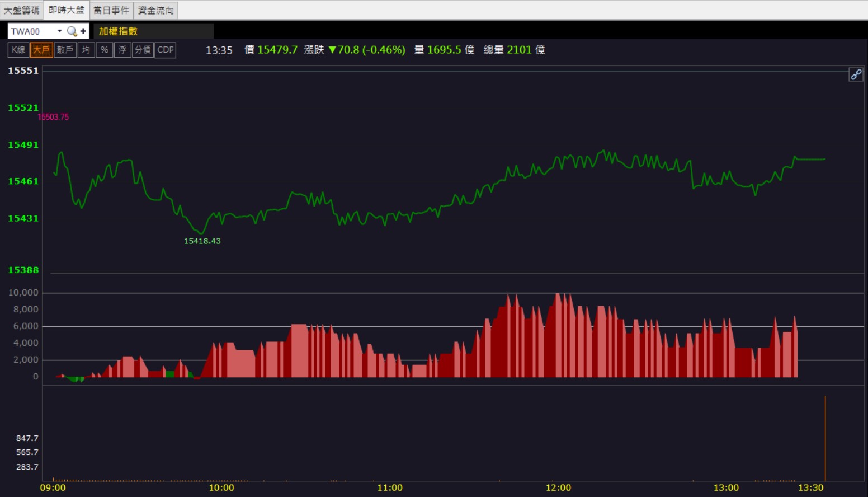The height and width of the screenshot is (497, 868).
Task: Click the 12:00 time axis label
Action: pos(558,488)
